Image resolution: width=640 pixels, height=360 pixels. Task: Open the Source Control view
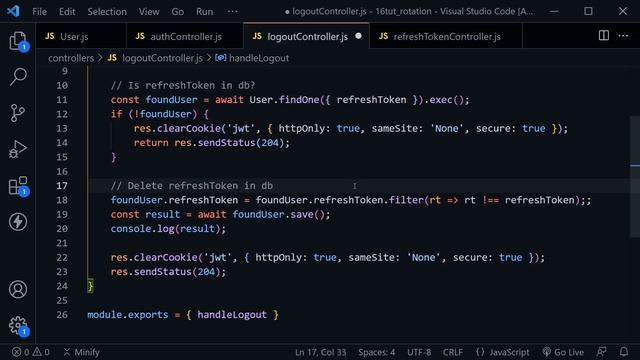18,113
